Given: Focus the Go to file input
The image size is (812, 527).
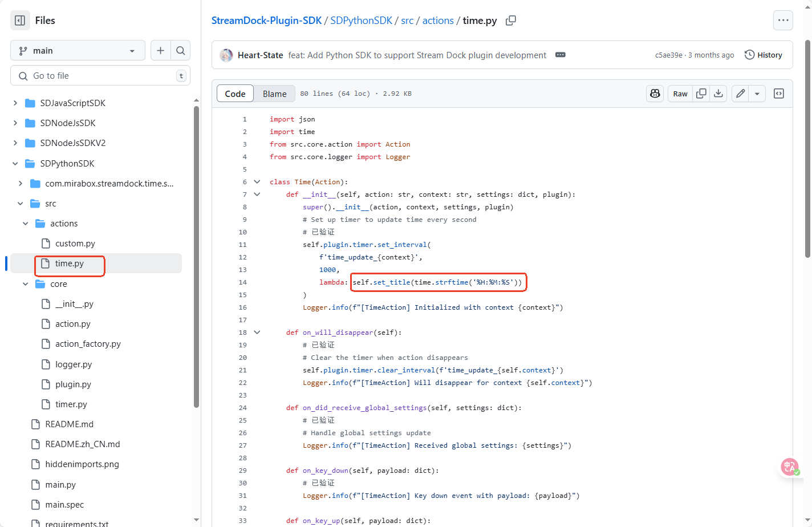Looking at the screenshot, I should pyautogui.click(x=100, y=76).
